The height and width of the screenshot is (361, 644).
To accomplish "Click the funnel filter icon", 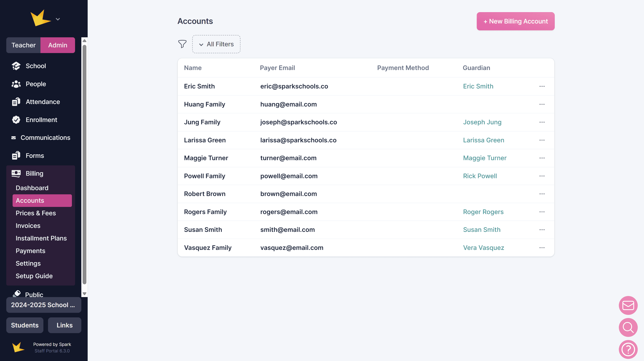I will [x=182, y=44].
